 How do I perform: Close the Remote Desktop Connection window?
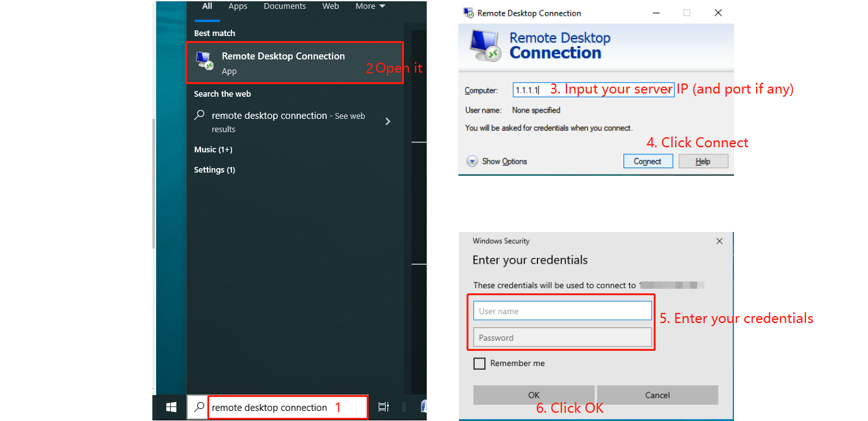tap(718, 13)
